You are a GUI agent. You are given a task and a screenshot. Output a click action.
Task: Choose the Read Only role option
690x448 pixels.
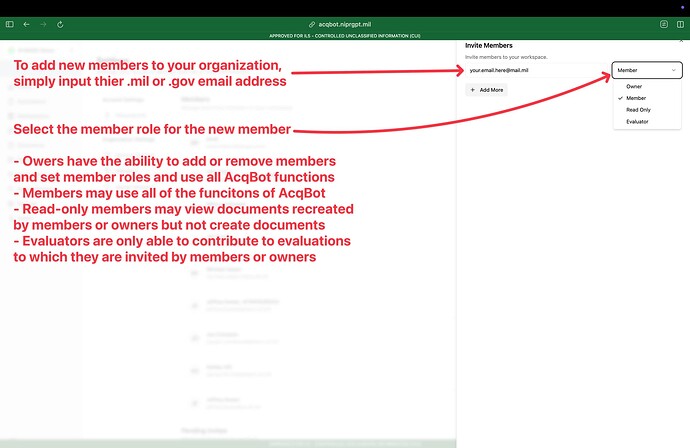tap(647, 110)
